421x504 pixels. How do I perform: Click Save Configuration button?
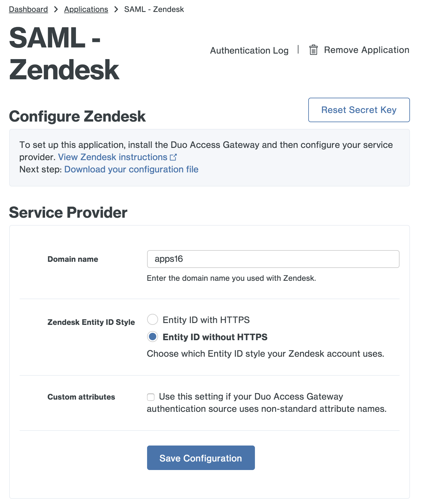[201, 458]
